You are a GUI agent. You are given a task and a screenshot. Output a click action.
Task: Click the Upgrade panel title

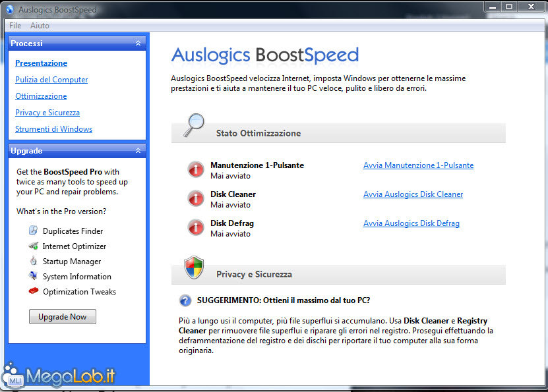26,151
